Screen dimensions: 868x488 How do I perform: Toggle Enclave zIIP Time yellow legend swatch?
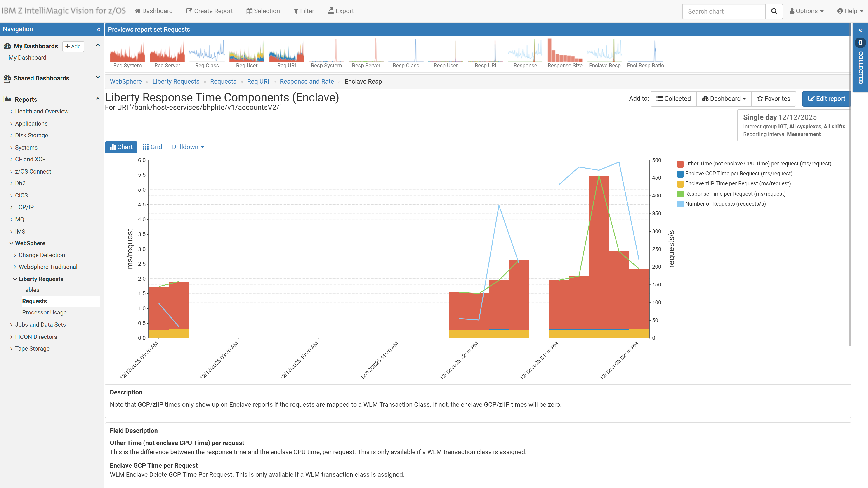pyautogui.click(x=680, y=183)
